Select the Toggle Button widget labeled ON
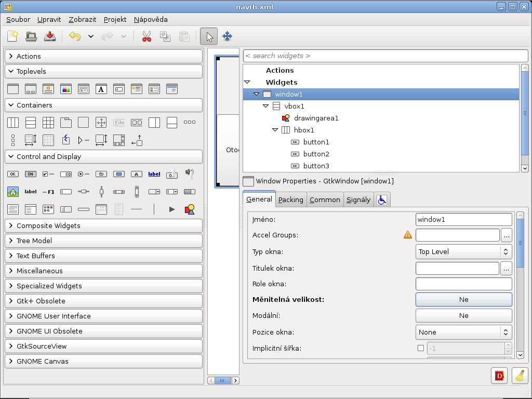 click(31, 174)
